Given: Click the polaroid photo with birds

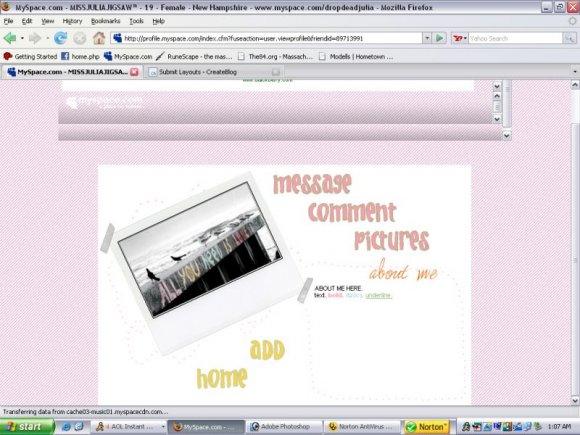Looking at the screenshot, I should coord(200,250).
